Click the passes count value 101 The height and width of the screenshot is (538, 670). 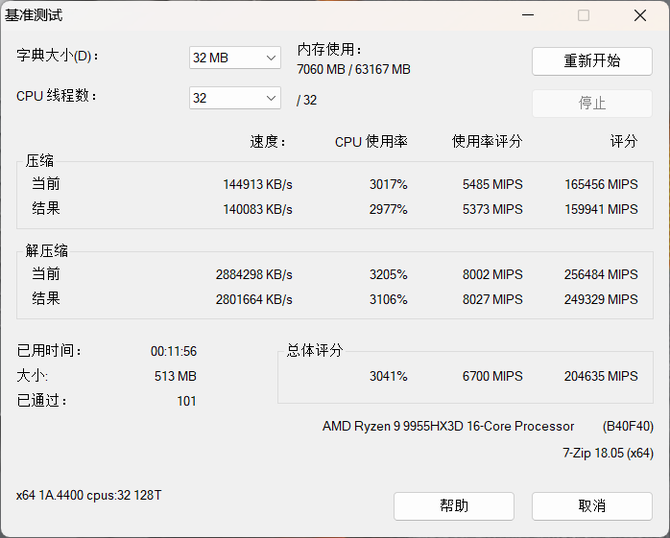(186, 402)
